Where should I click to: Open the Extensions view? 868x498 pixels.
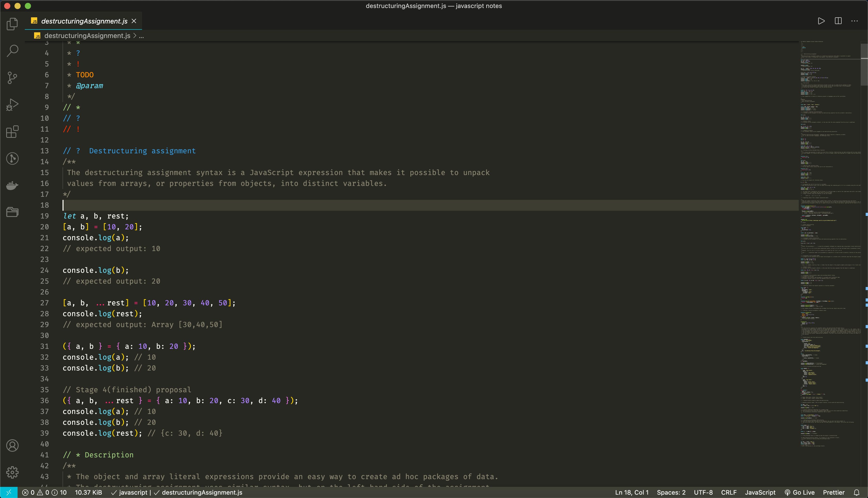[x=12, y=131]
